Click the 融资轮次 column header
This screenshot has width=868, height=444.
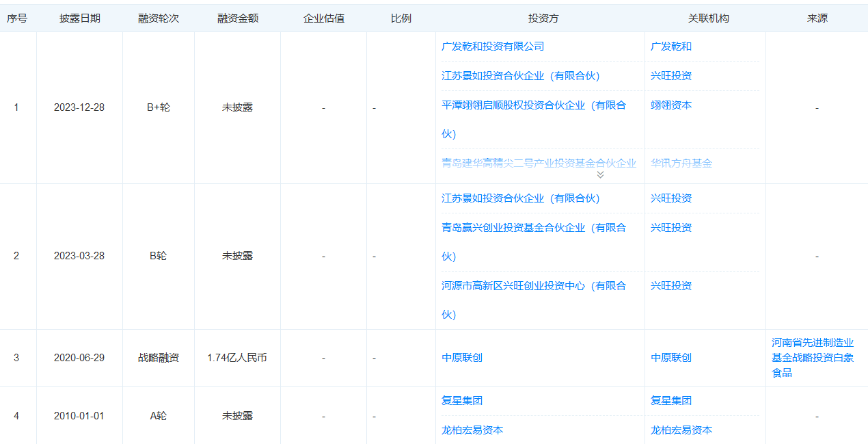coord(159,18)
